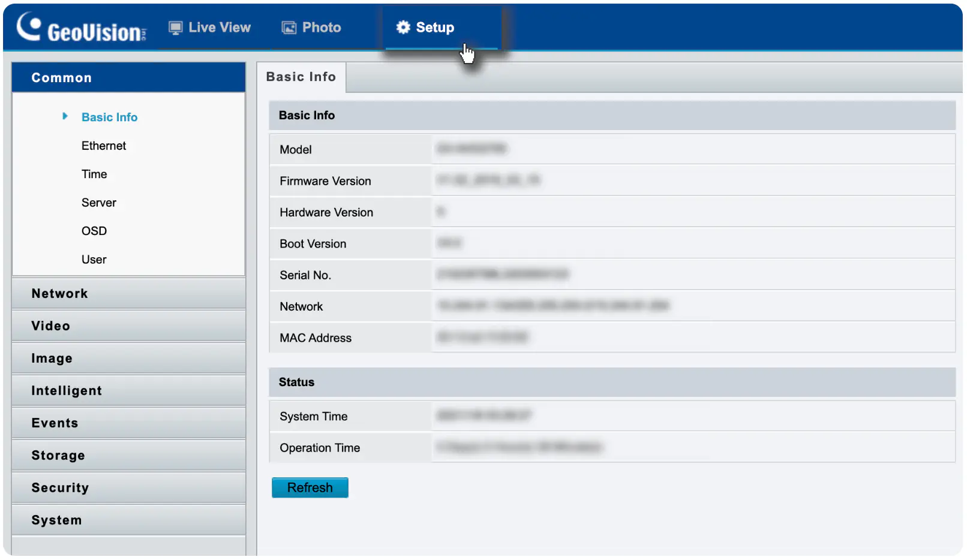
Task: Click the Model row label
Action: 296,149
